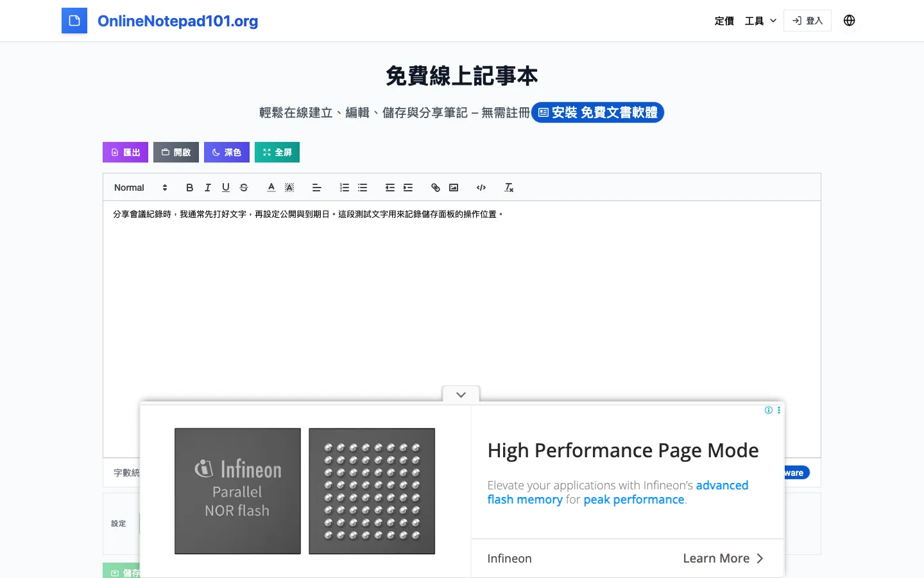Click the OnlineNotepad101 document logo icon

click(x=74, y=21)
